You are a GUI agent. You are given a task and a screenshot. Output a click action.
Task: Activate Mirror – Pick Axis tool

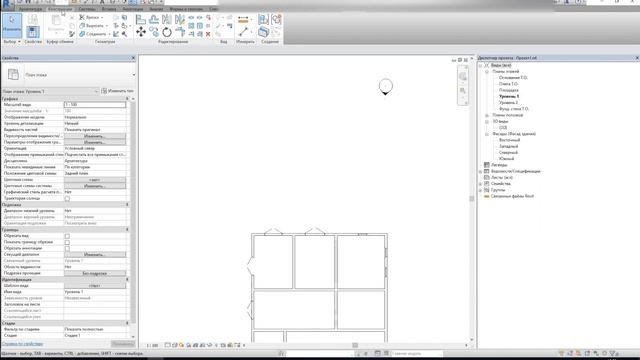[x=167, y=19]
